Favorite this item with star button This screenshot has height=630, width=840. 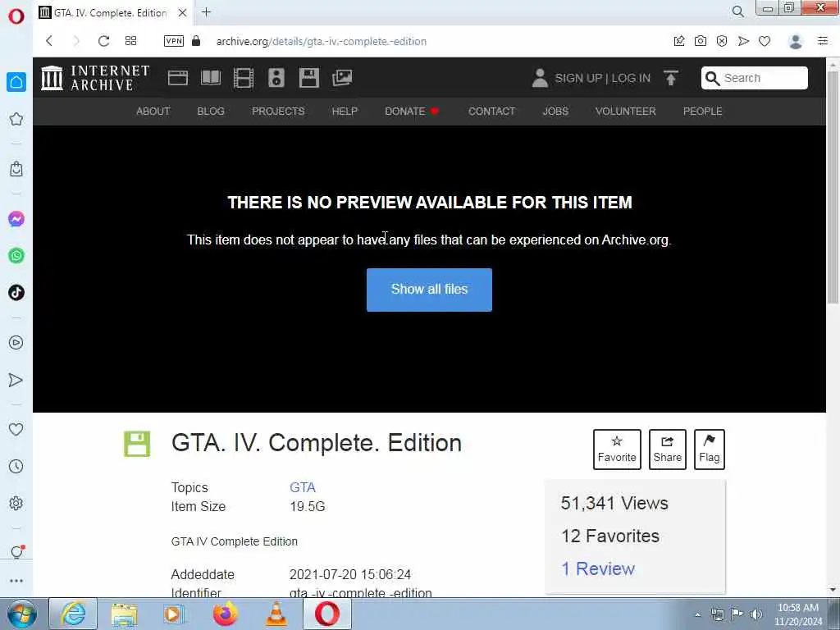click(617, 450)
